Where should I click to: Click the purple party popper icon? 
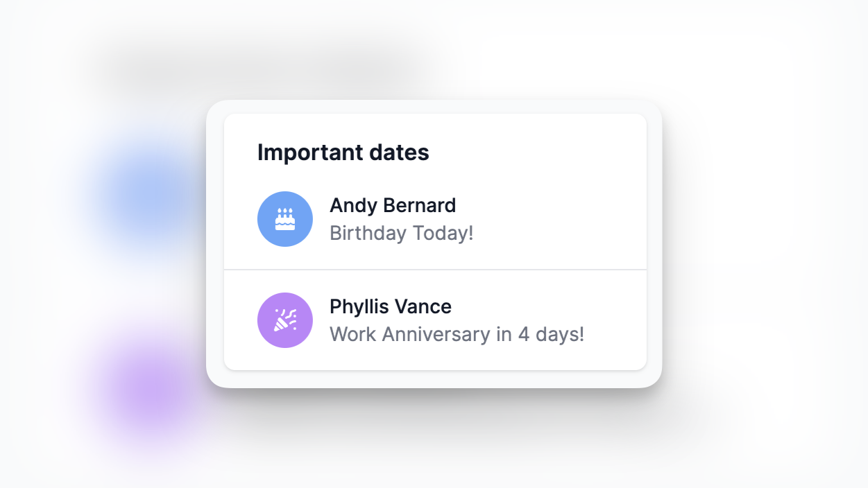tap(285, 320)
